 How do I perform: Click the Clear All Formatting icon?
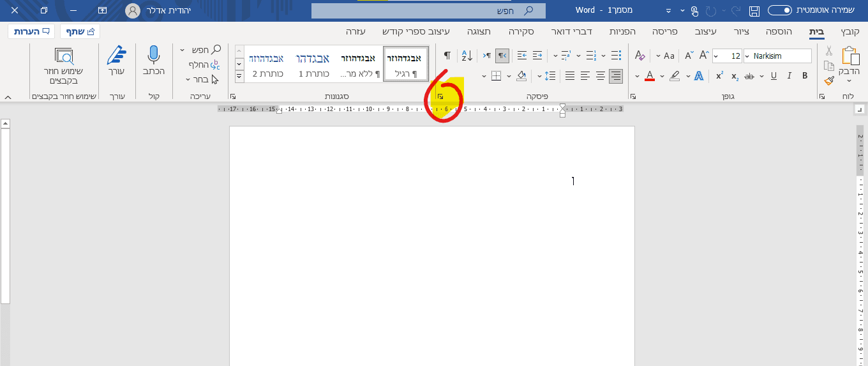pos(640,56)
